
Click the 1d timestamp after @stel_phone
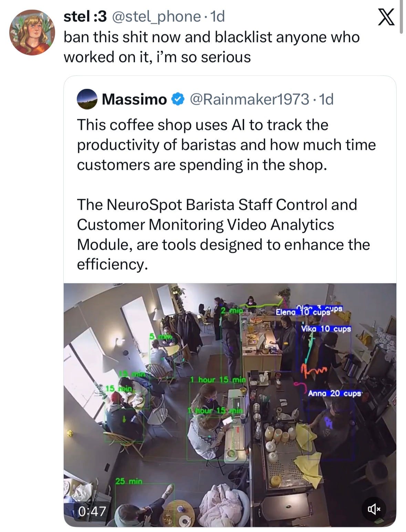217,16
